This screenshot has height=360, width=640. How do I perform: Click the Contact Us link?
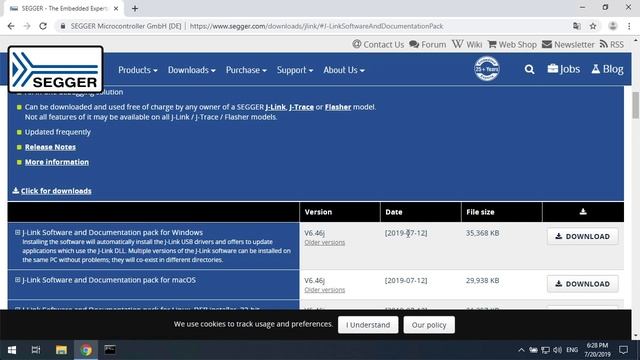pyautogui.click(x=378, y=44)
